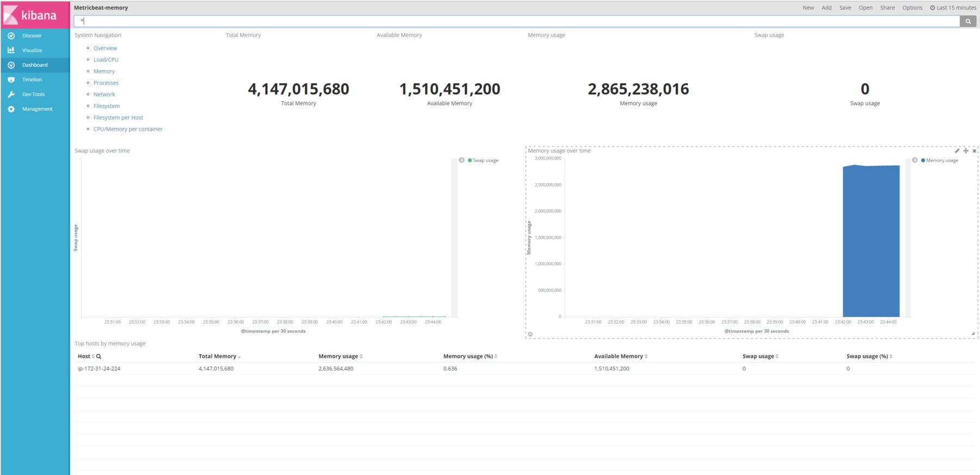Open Processes navigation link
980x475 pixels.
coord(106,83)
